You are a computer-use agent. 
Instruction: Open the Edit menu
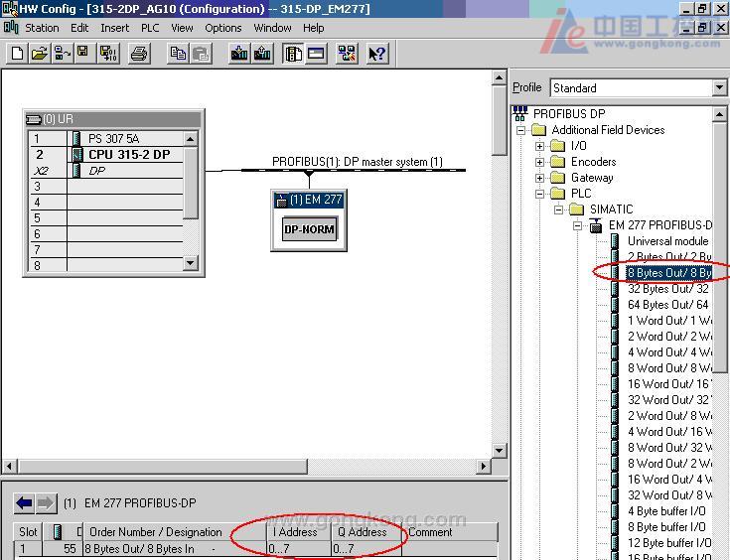79,28
